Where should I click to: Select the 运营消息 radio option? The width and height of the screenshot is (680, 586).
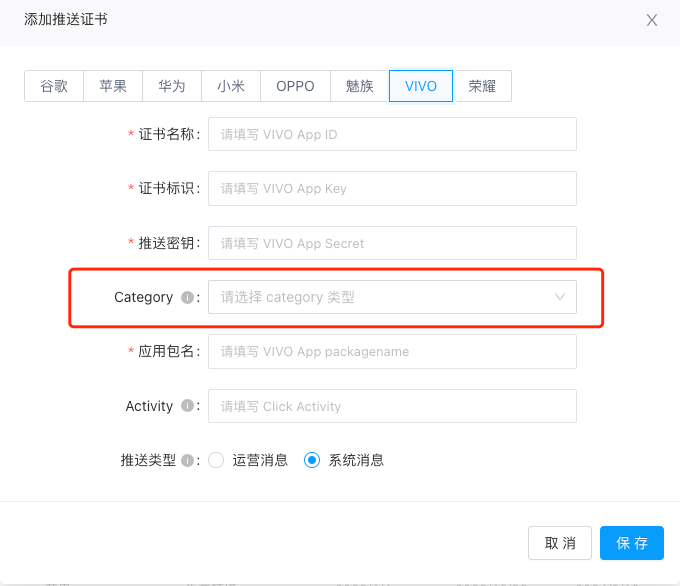click(216, 460)
